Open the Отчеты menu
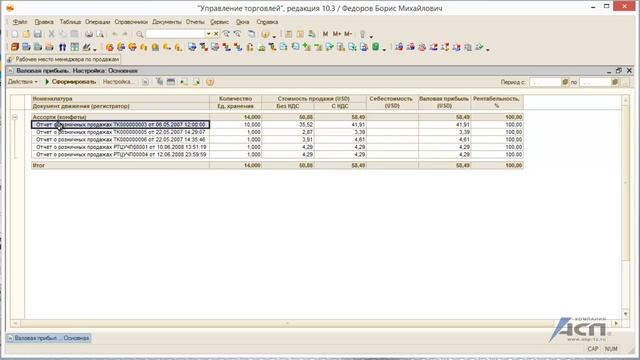640x360 pixels. 195,22
